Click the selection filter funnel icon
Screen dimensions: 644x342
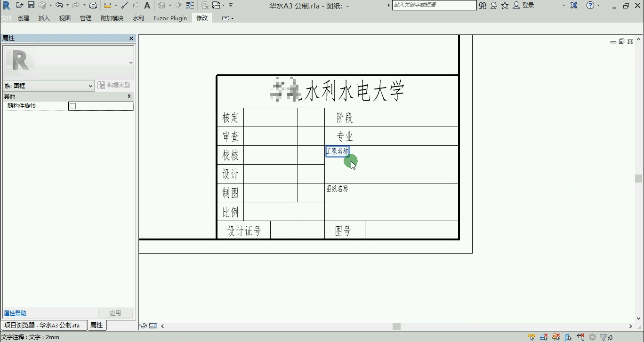tap(603, 337)
